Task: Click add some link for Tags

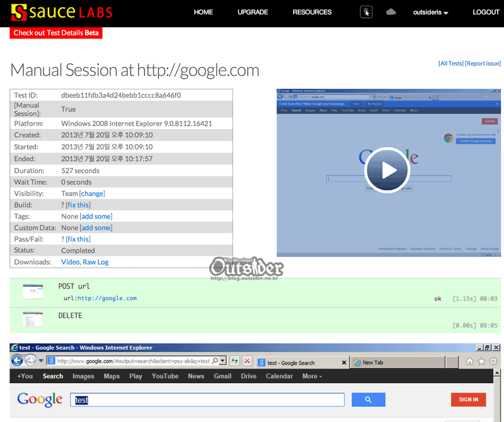Action: (x=96, y=216)
